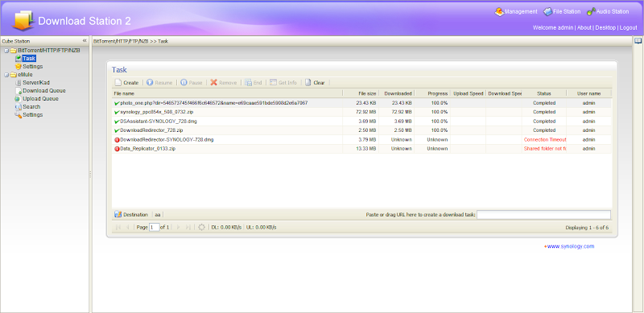Go to first page button
The width and height of the screenshot is (644, 313).
pos(118,227)
